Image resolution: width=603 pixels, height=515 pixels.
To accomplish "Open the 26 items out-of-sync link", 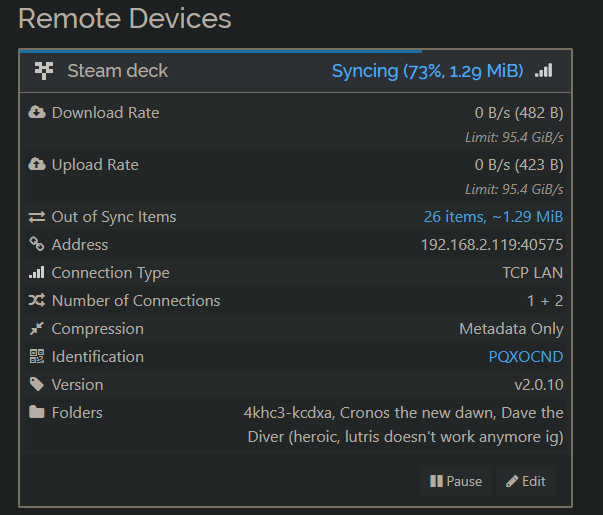I will pyautogui.click(x=493, y=217).
